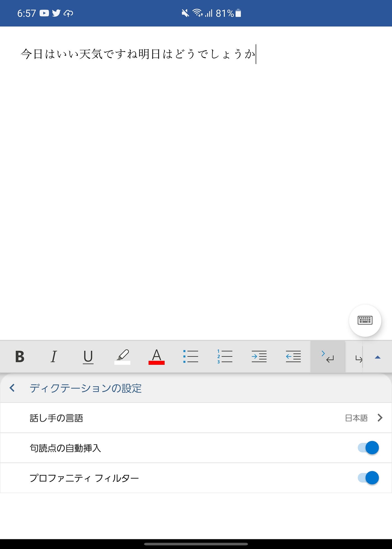The height and width of the screenshot is (549, 392).
Task: Tap the Twitter notification icon
Action: [56, 13]
